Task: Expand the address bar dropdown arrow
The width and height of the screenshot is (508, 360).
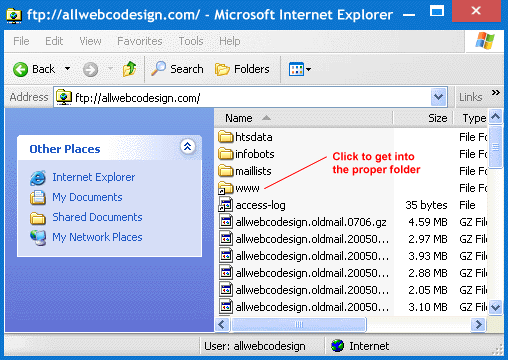Action: click(438, 97)
